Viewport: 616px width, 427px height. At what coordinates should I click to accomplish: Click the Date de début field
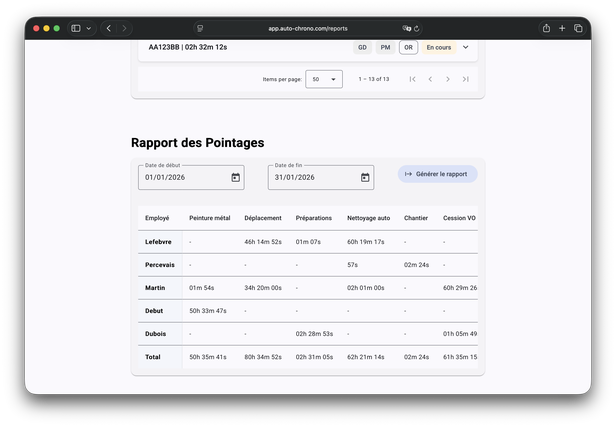click(x=182, y=178)
